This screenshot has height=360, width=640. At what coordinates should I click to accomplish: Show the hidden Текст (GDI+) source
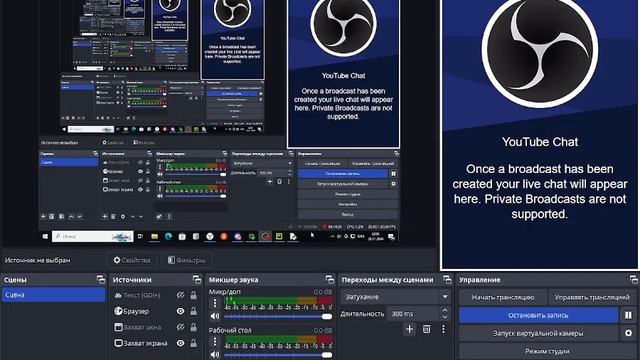180,295
